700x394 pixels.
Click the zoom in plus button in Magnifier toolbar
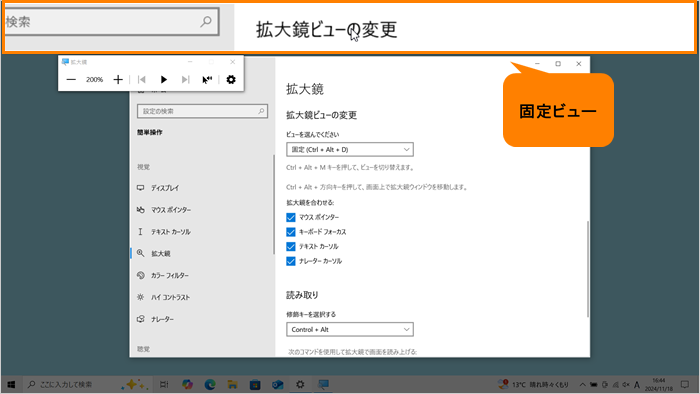pyautogui.click(x=118, y=79)
